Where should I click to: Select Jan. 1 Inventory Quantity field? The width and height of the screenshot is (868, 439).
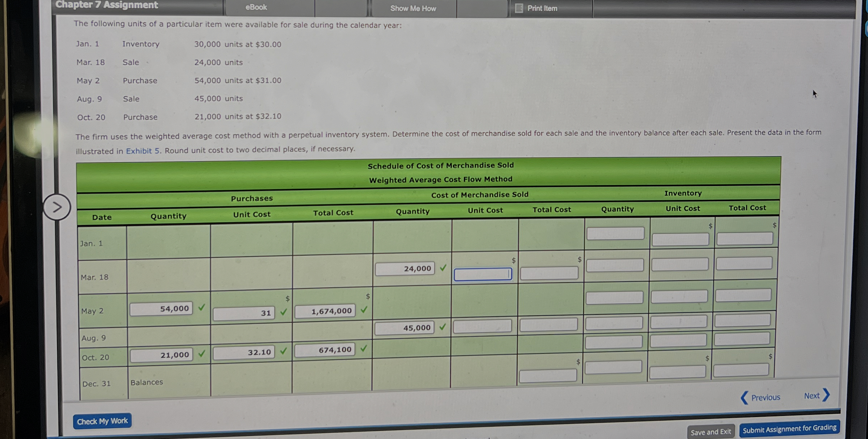[x=615, y=234]
